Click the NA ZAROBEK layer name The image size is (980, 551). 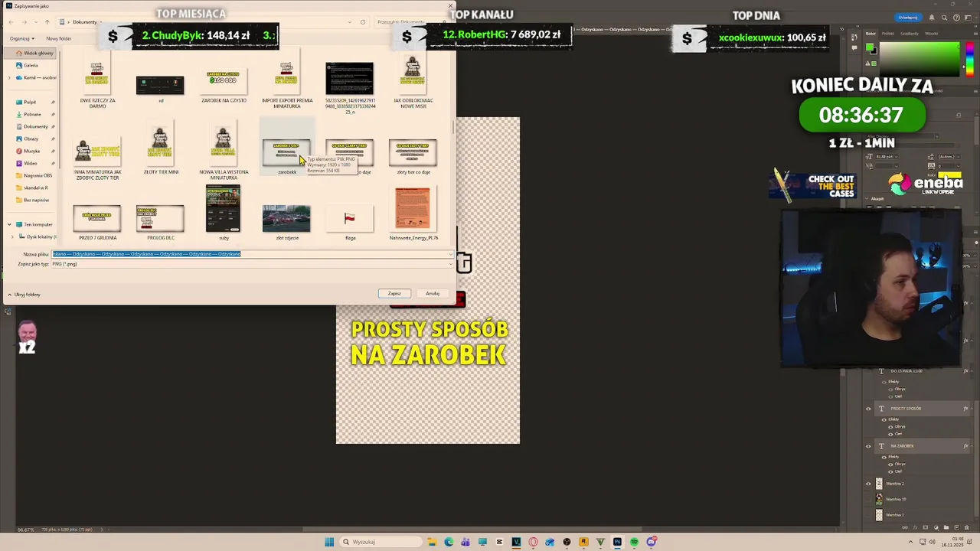coord(902,446)
